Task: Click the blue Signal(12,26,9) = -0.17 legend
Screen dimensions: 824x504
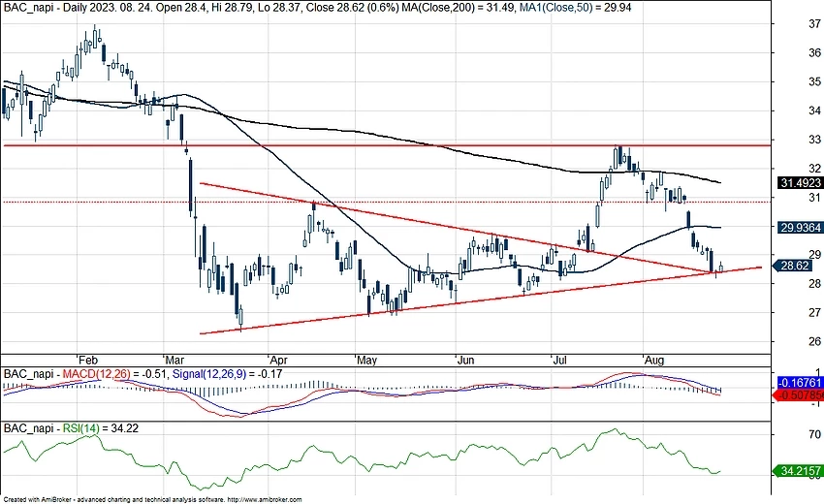Action: [x=227, y=374]
